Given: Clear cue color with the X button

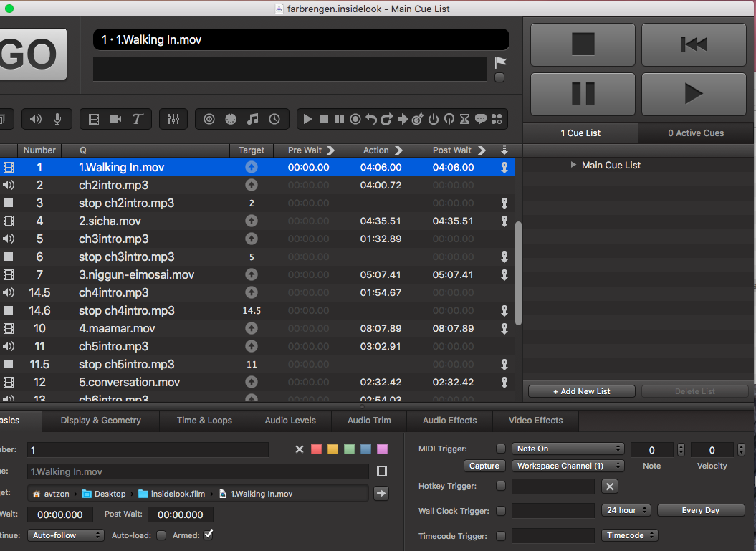Looking at the screenshot, I should (x=300, y=449).
